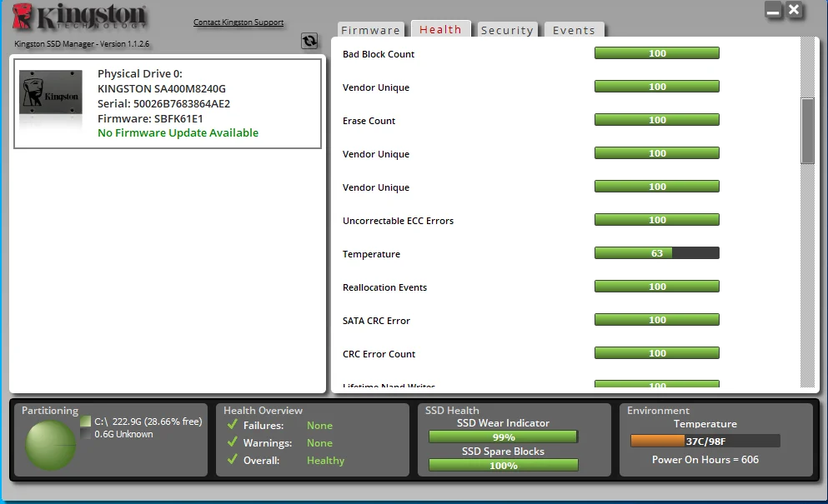Screen dimensions: 828x504
Task: Click the SSD Spare Blocks 100% bar
Action: [504, 466]
